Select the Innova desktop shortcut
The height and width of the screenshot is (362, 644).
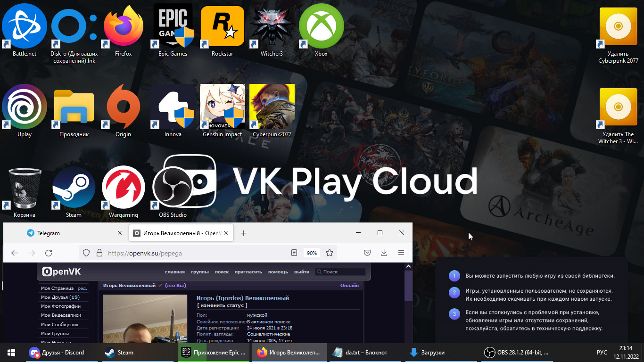click(x=173, y=111)
